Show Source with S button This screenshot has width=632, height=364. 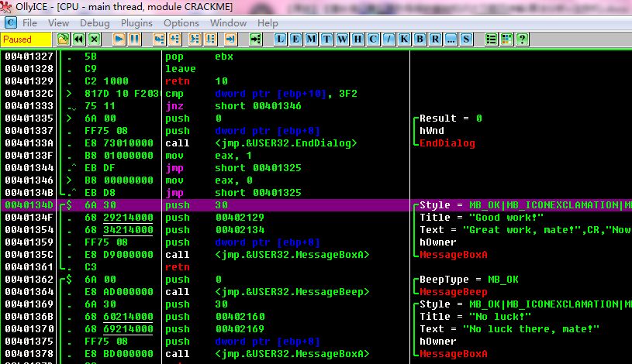coord(466,39)
